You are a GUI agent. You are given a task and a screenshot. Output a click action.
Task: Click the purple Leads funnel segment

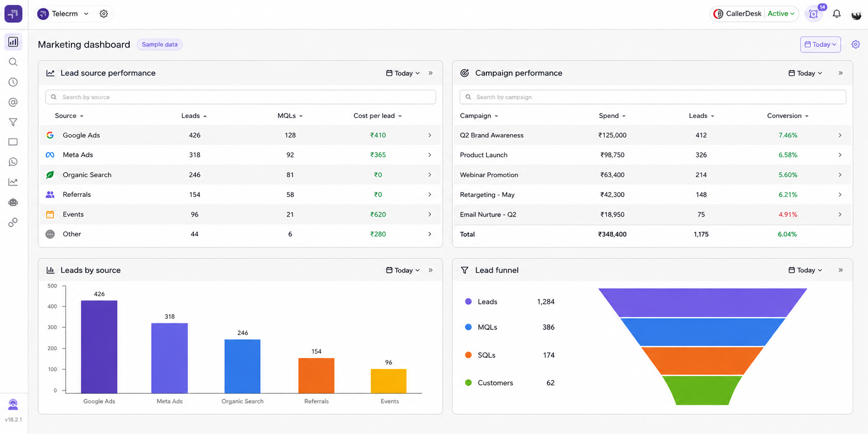pyautogui.click(x=702, y=302)
